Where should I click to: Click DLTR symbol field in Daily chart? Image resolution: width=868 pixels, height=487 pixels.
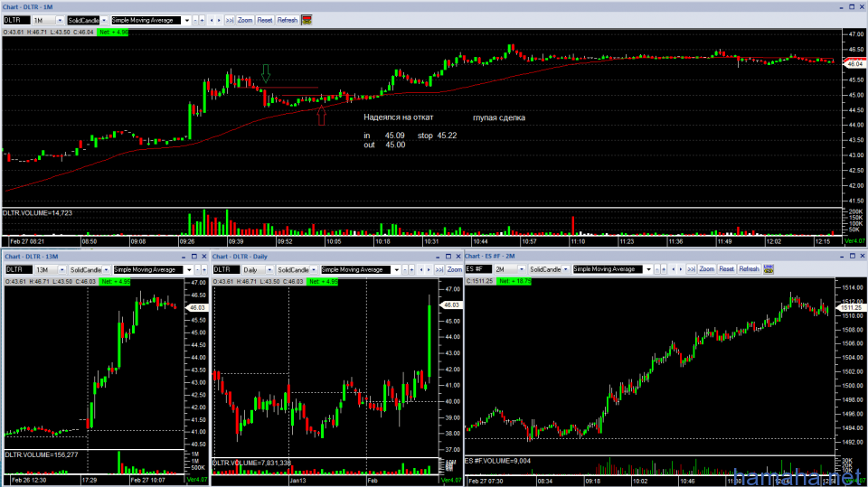pyautogui.click(x=226, y=269)
